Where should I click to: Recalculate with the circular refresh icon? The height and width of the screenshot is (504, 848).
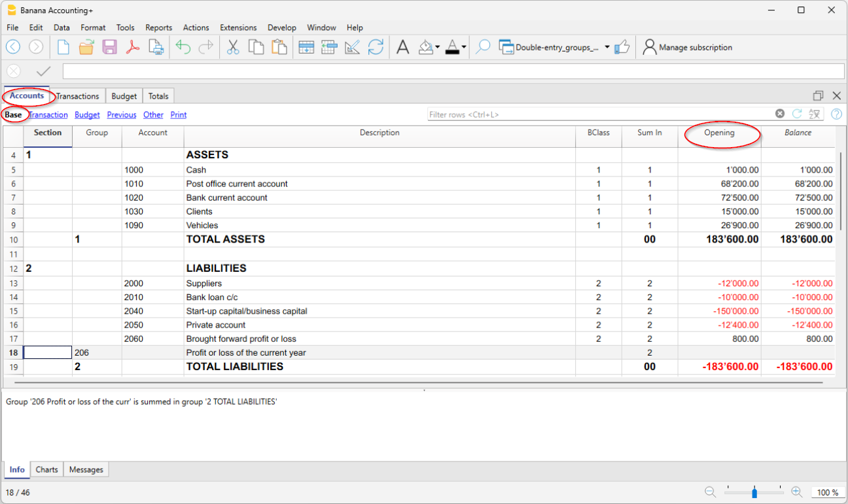(x=376, y=46)
